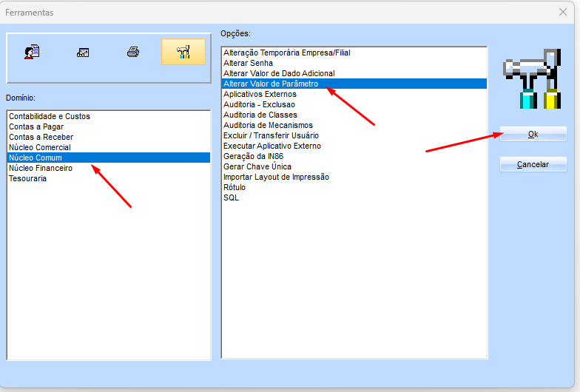Choose the SQL option
Screen dimensions: 580x392
(x=231, y=197)
